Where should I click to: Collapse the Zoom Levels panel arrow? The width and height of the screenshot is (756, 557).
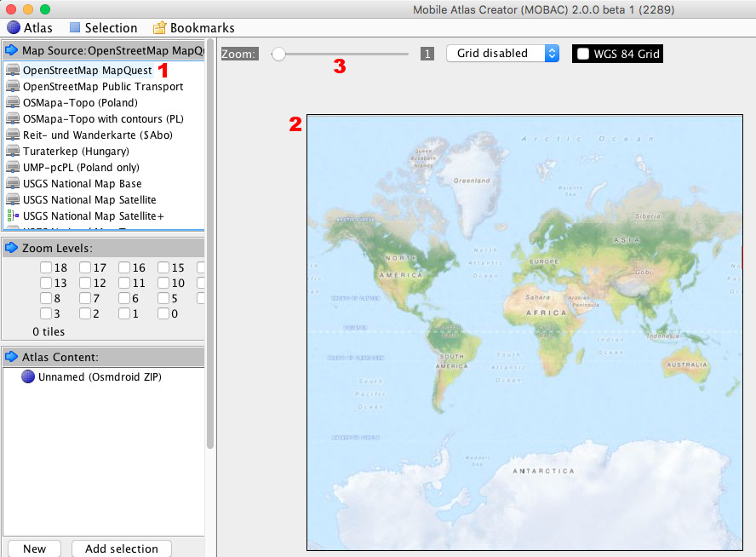point(12,248)
